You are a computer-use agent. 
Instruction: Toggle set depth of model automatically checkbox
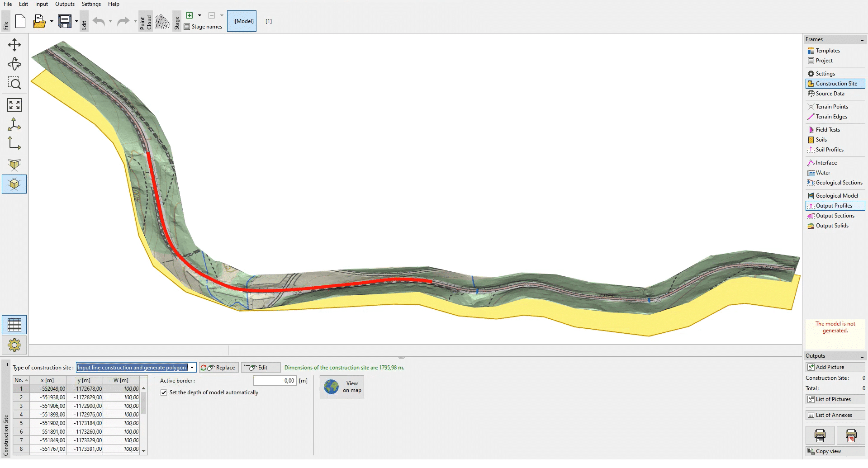[x=164, y=392]
